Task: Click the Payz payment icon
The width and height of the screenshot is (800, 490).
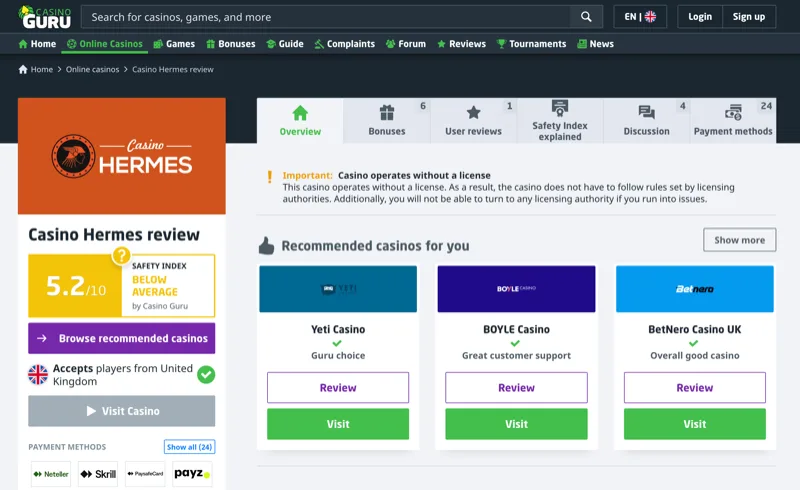Action: pyautogui.click(x=192, y=474)
